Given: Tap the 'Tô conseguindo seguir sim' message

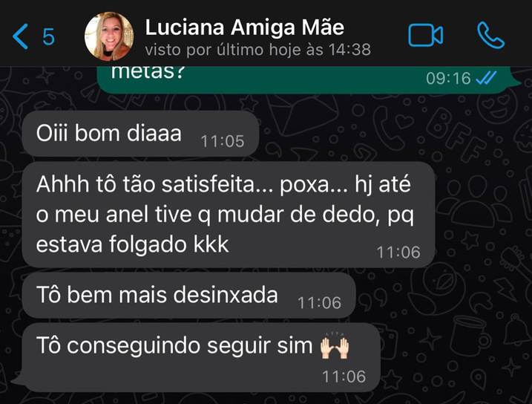Looking at the screenshot, I should (x=201, y=357).
